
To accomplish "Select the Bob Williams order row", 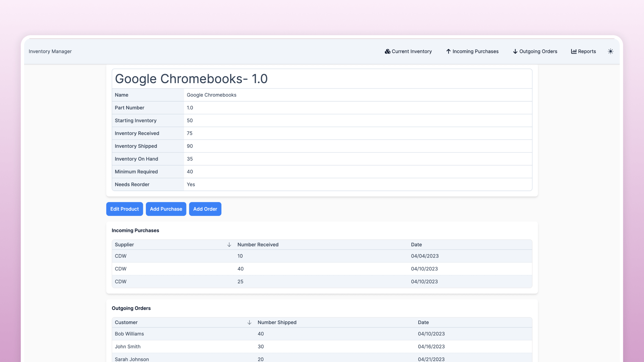I will 129,334.
